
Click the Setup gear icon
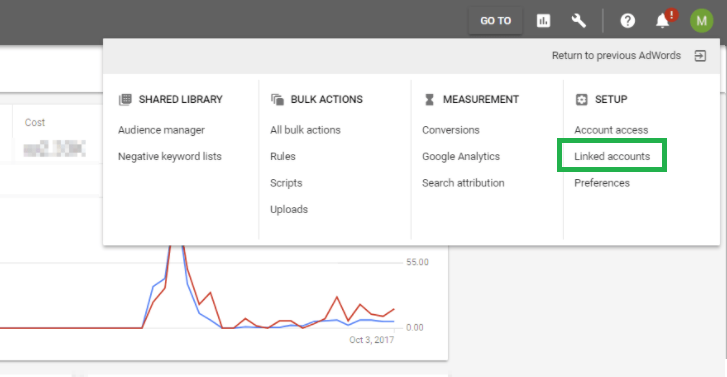[581, 99]
